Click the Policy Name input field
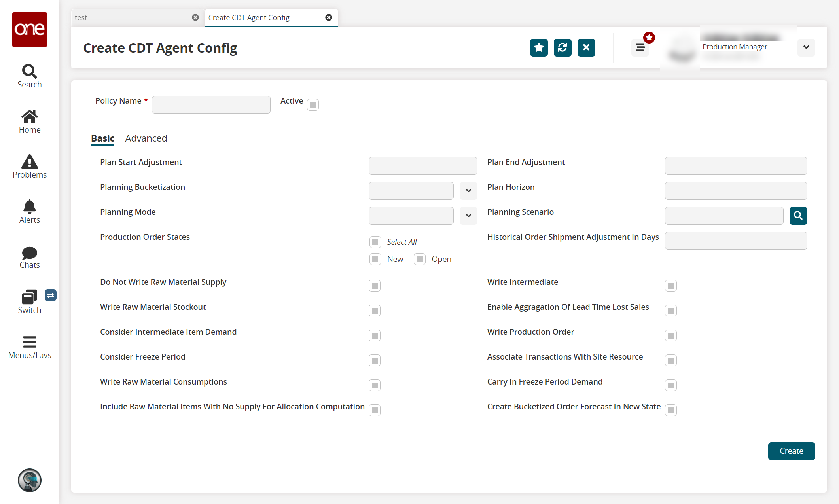Viewport: 839px width, 504px height. [211, 105]
